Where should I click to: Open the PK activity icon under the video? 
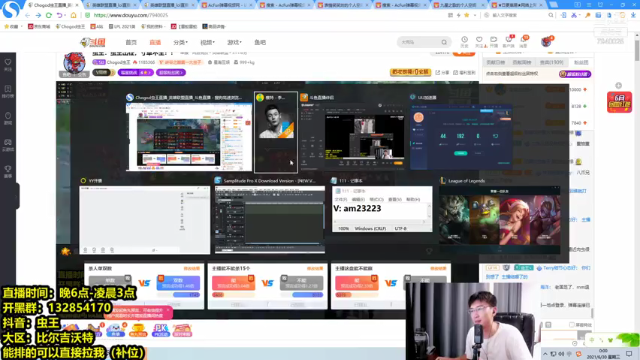160,330
